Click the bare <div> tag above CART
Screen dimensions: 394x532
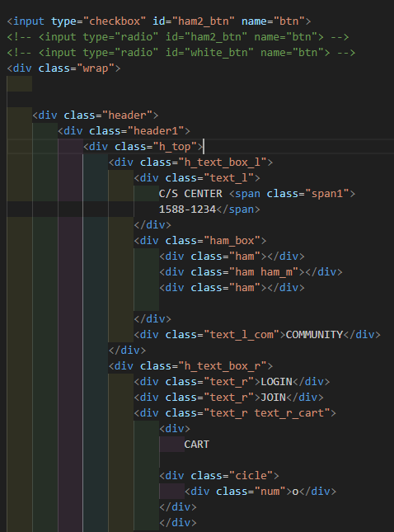174,429
